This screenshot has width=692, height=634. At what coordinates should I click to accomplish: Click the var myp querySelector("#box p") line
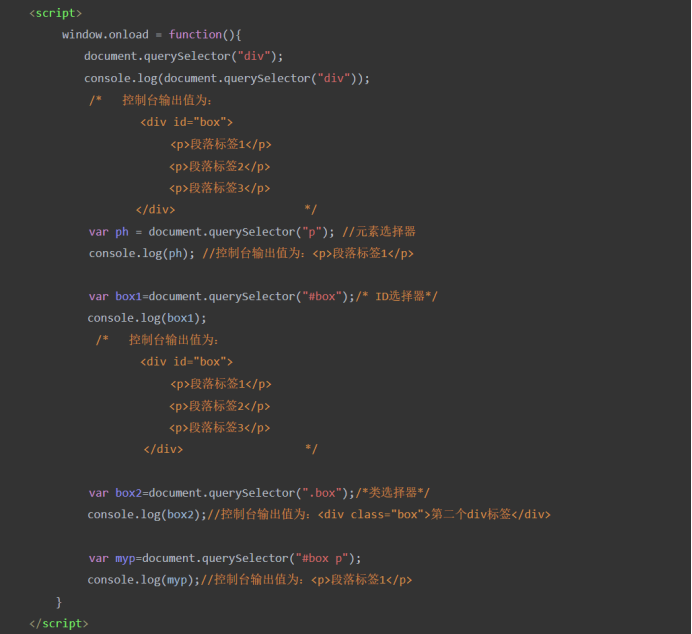(x=225, y=559)
